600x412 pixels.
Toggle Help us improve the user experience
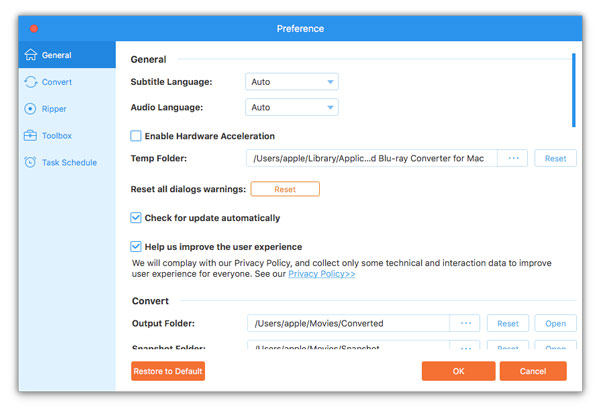tap(137, 247)
